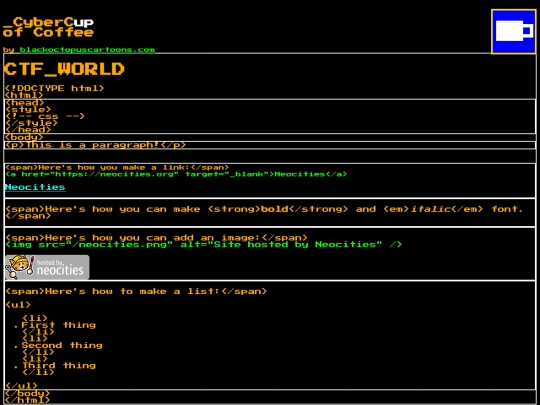Viewport: 540px width, 405px height.
Task: Click the hosted by Neocities badge
Action: pos(47,267)
